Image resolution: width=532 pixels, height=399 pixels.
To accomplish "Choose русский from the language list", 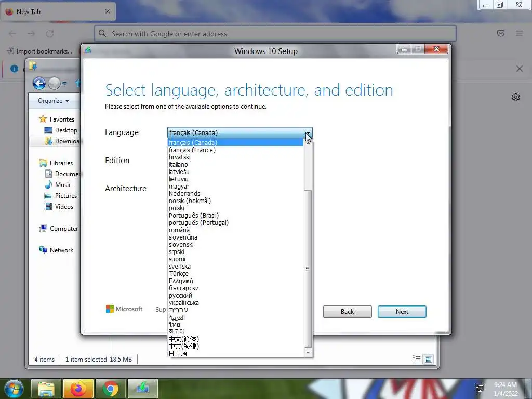I will click(x=236, y=296).
